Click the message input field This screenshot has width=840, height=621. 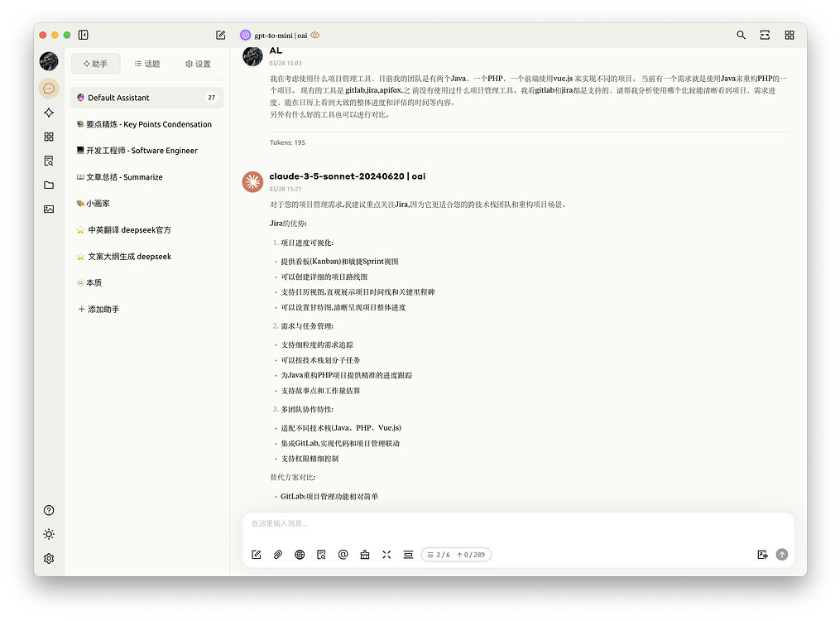(x=517, y=523)
